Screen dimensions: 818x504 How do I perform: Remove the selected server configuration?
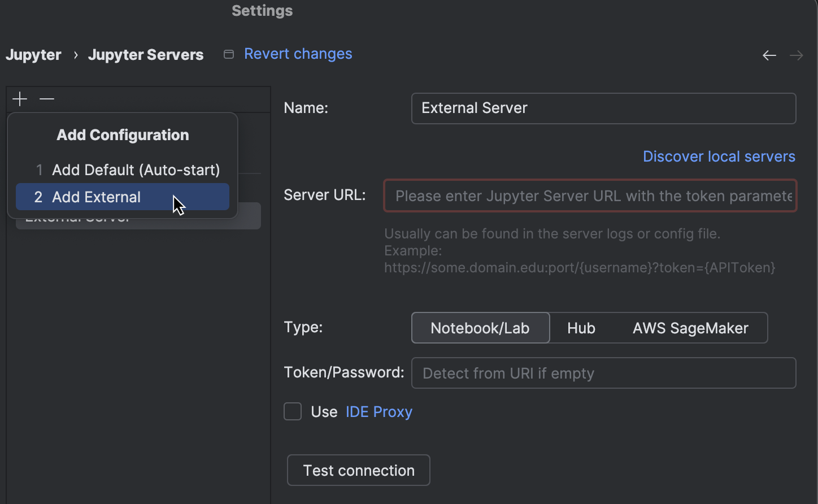point(46,98)
